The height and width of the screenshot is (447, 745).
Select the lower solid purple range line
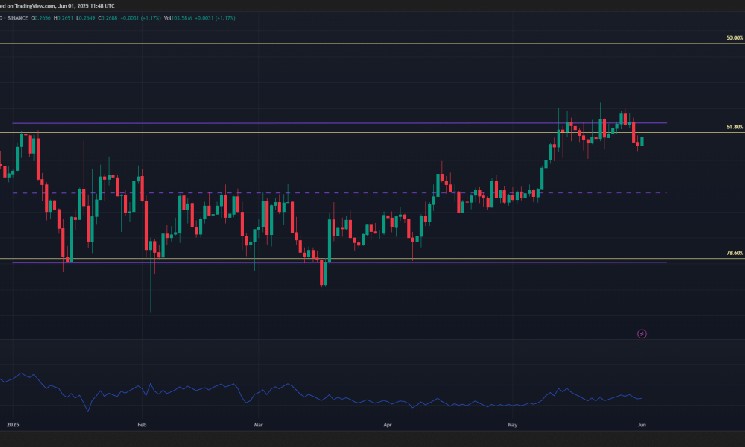coord(340,262)
